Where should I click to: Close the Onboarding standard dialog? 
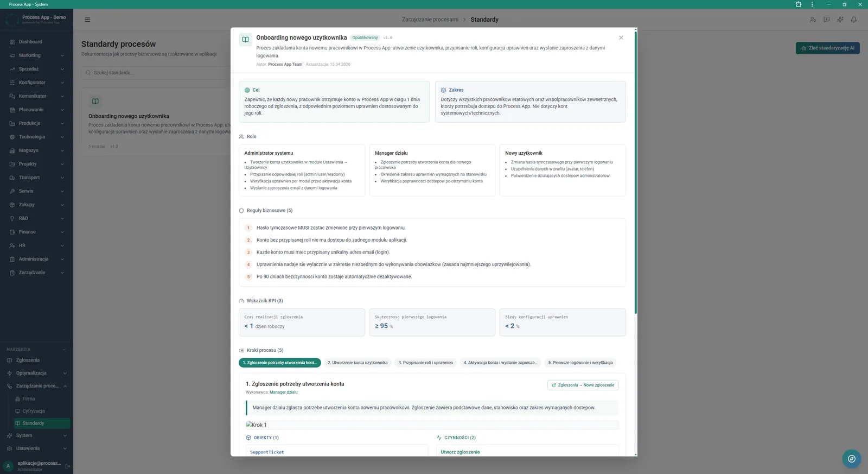[621, 37]
